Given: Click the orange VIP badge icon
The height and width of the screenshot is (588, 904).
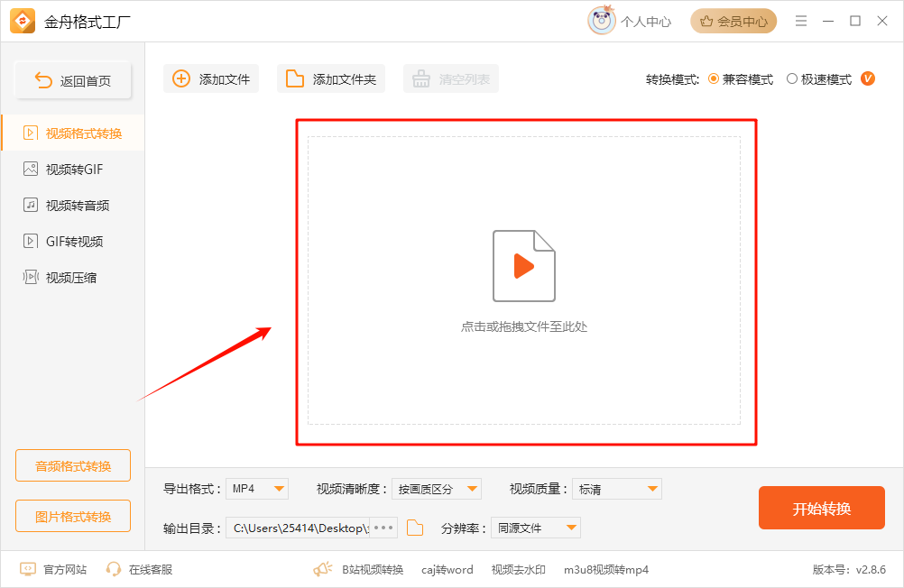Looking at the screenshot, I should click(868, 78).
